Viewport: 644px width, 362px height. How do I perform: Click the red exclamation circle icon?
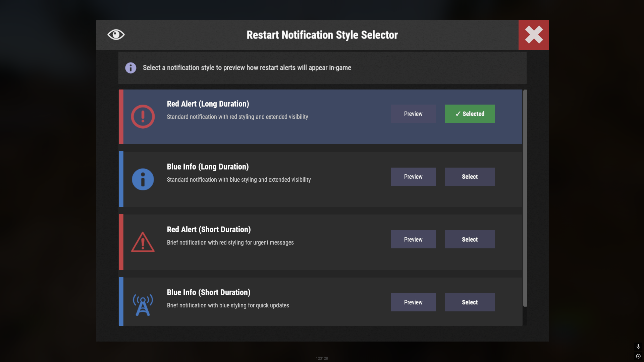tap(143, 117)
